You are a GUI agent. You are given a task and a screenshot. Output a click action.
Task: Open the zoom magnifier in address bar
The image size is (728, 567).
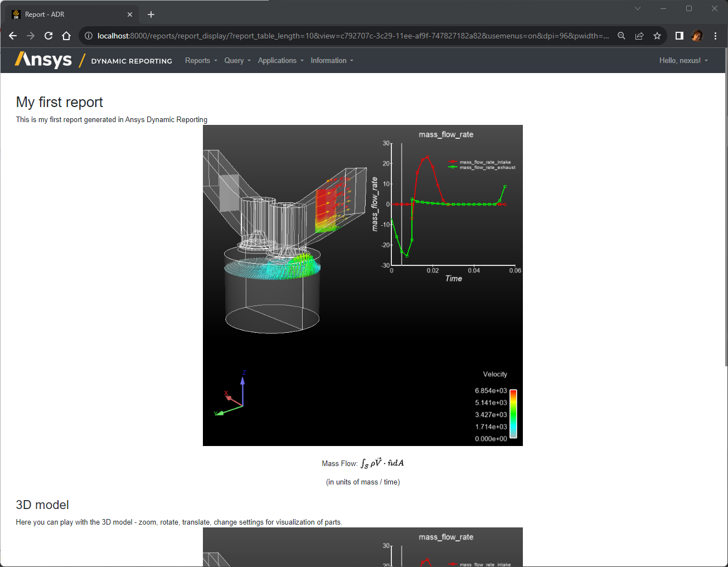(622, 36)
